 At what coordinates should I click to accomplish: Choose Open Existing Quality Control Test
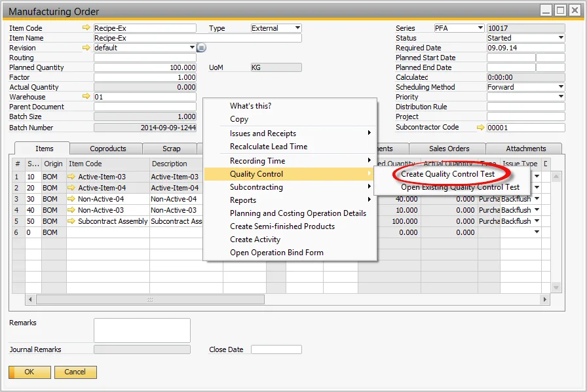460,187
